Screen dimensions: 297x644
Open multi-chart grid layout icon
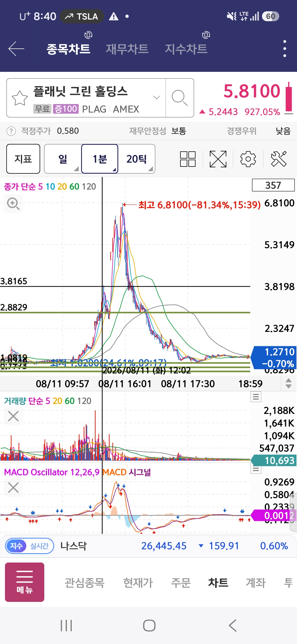click(188, 159)
